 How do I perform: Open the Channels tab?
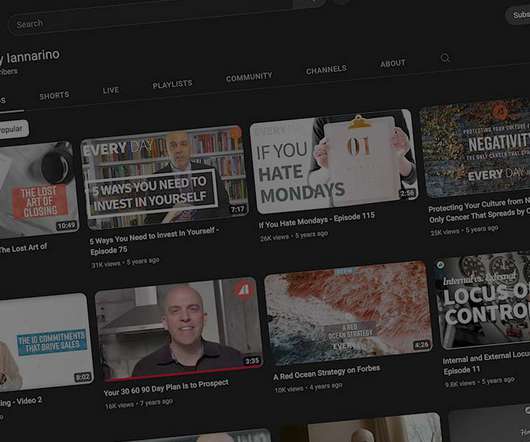(x=326, y=70)
